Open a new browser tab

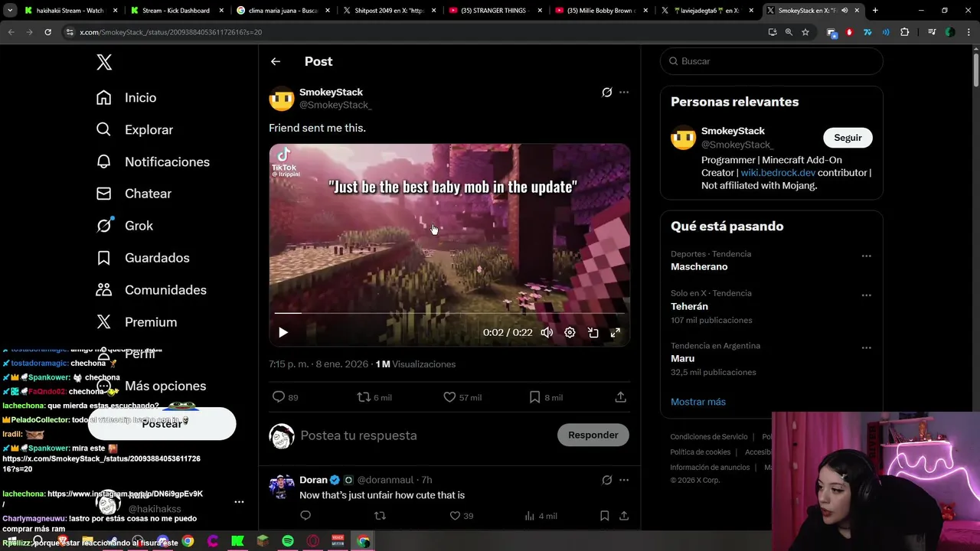875,11
